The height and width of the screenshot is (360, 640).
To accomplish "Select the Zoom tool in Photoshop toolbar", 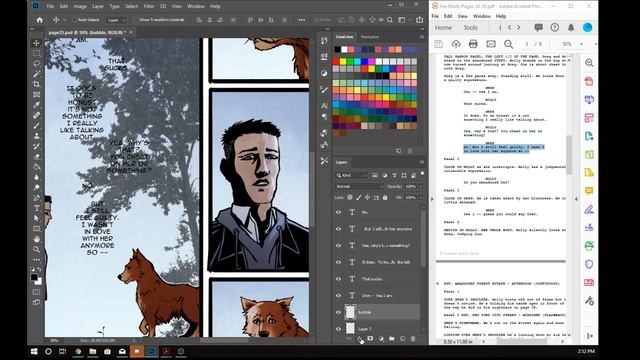I will [37, 249].
